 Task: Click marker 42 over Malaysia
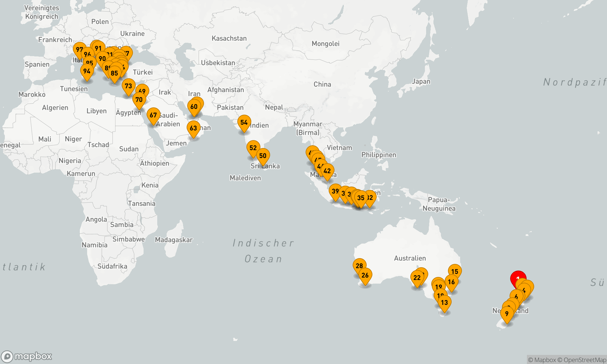[327, 171]
